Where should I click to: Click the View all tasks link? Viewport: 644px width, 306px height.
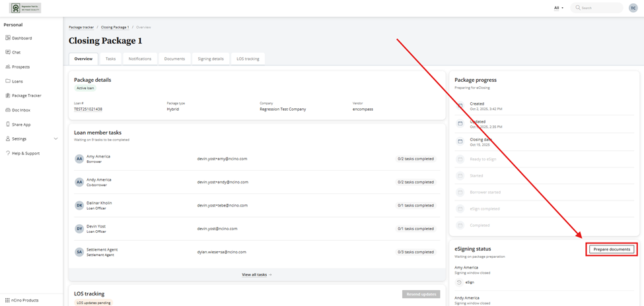click(x=256, y=274)
